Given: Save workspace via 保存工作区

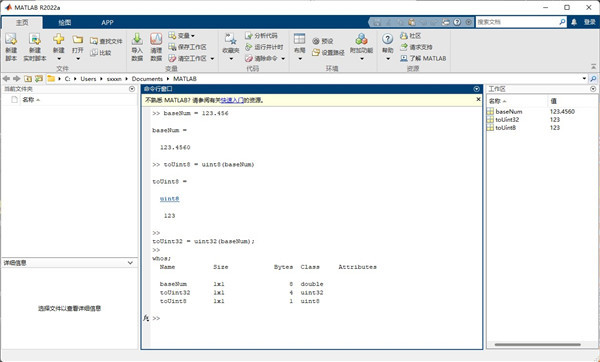Looking at the screenshot, I should 188,47.
